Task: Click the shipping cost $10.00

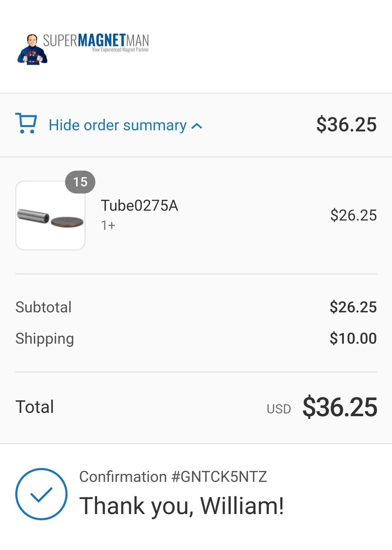Action: click(x=353, y=339)
